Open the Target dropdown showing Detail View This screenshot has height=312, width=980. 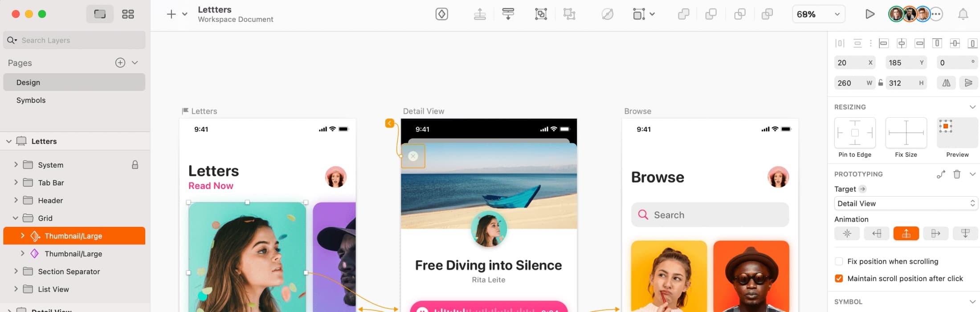click(x=906, y=204)
